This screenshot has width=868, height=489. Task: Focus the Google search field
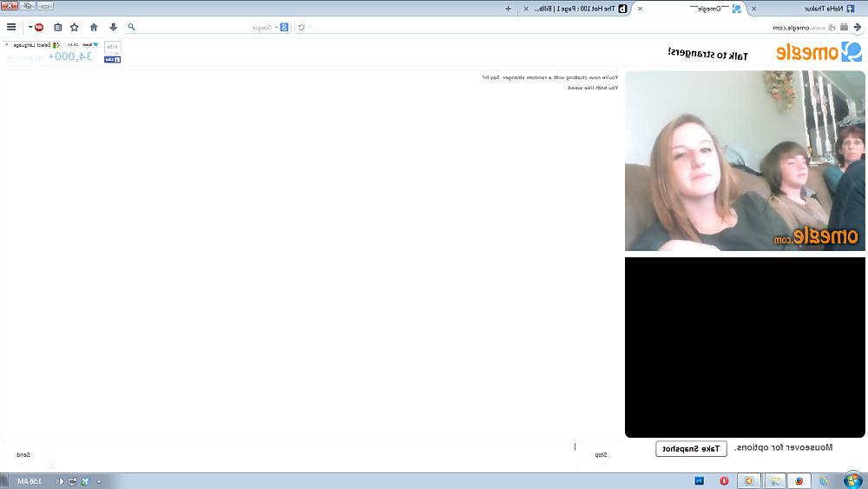[209, 27]
